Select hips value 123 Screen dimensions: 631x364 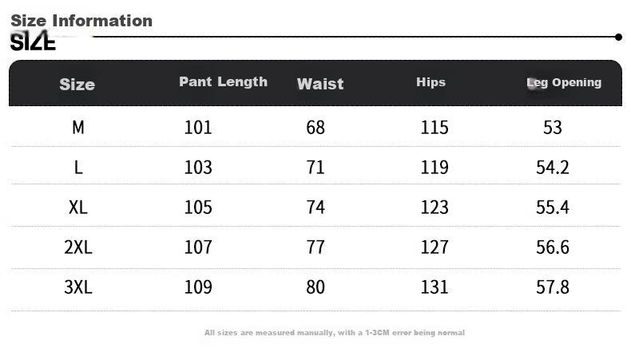pyautogui.click(x=435, y=207)
